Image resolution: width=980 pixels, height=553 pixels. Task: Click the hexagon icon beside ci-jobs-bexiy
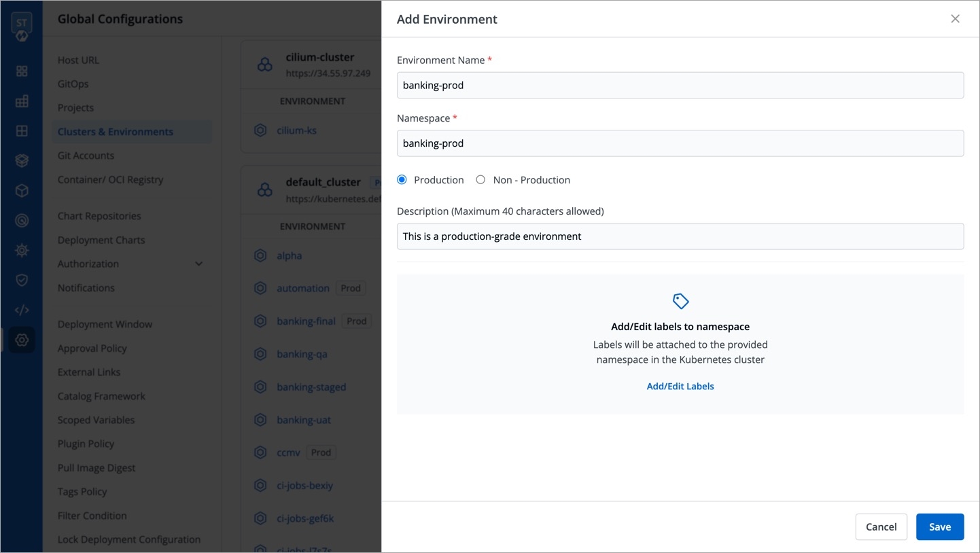[x=260, y=485]
